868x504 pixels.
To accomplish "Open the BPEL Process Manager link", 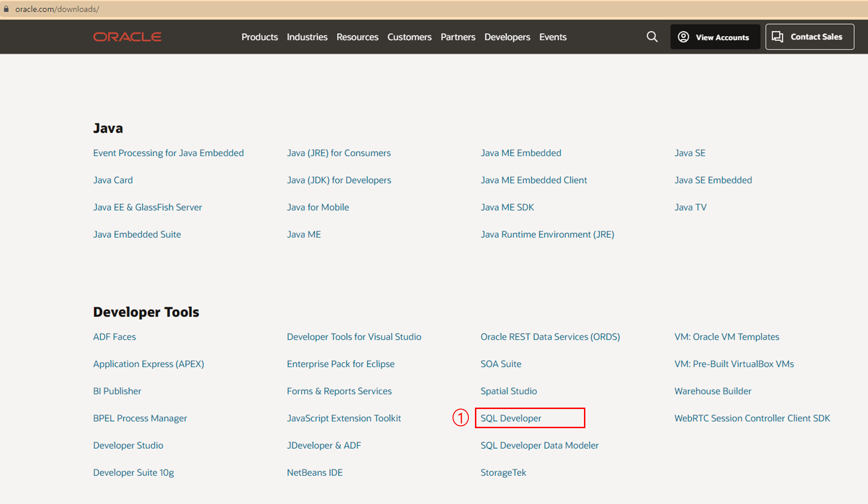I will click(140, 418).
